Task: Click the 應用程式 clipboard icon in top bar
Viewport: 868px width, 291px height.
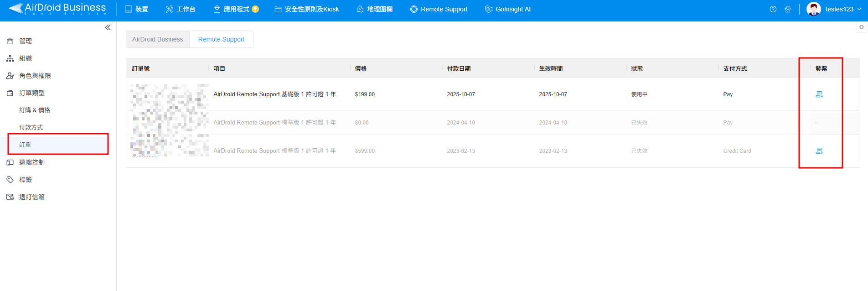Action: pyautogui.click(x=217, y=9)
